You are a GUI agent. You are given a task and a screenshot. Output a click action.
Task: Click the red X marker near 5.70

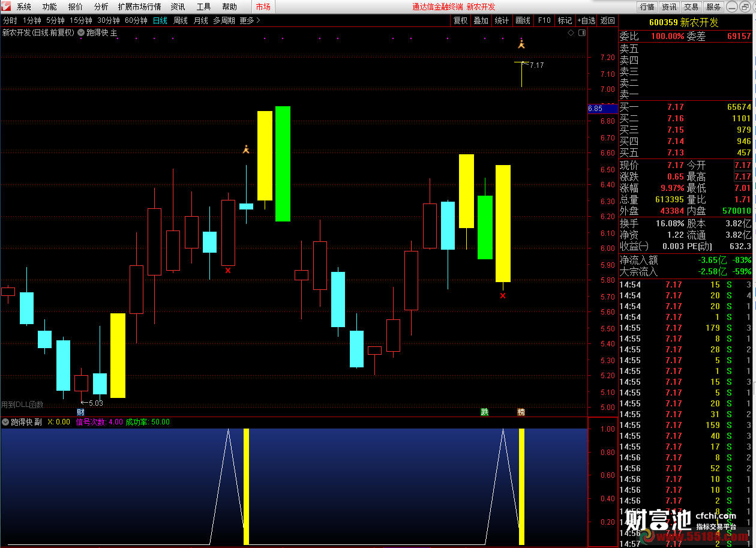click(x=503, y=295)
